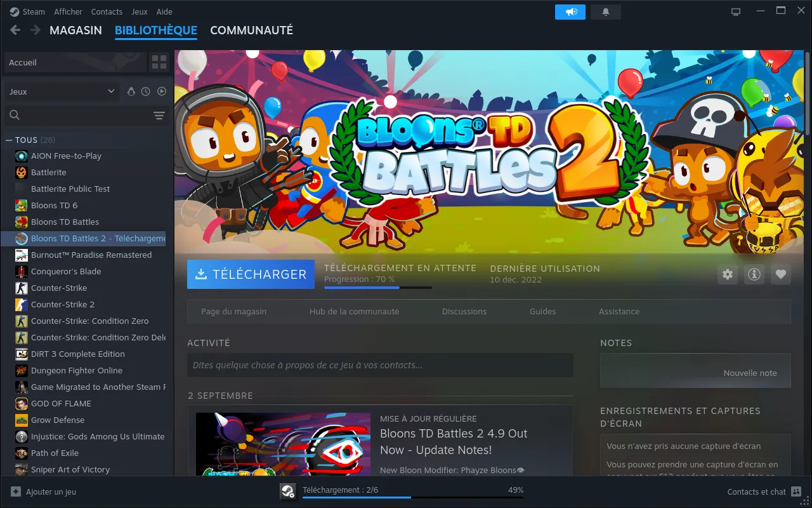Screen dimensions: 812x508
Task: Open the Page du magasin link
Action: [x=233, y=312]
